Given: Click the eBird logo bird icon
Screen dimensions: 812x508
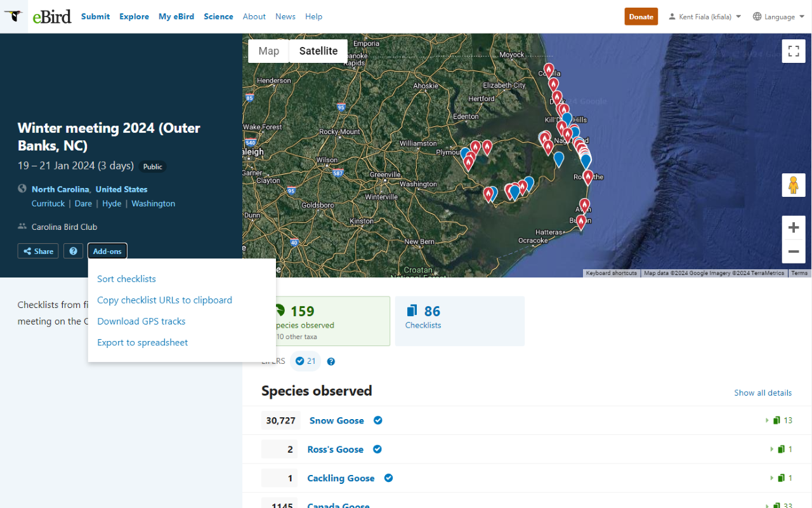Looking at the screenshot, I should coord(13,16).
